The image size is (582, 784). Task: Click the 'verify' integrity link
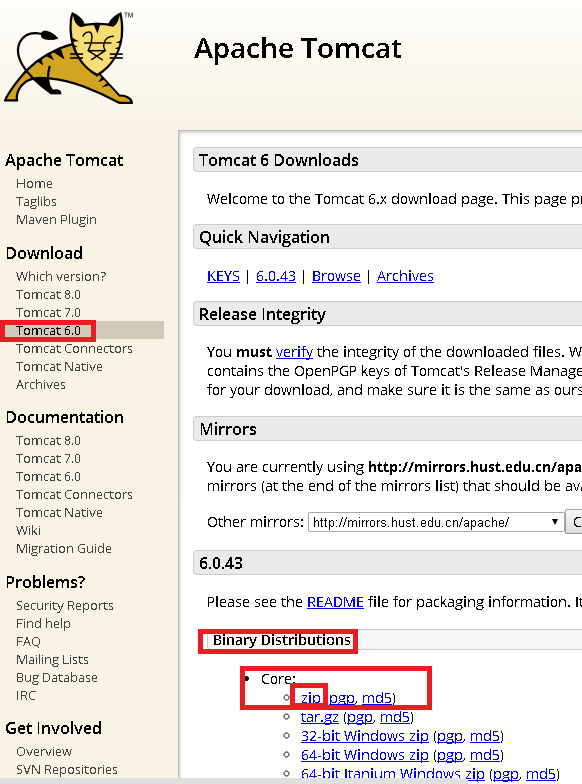pos(294,352)
